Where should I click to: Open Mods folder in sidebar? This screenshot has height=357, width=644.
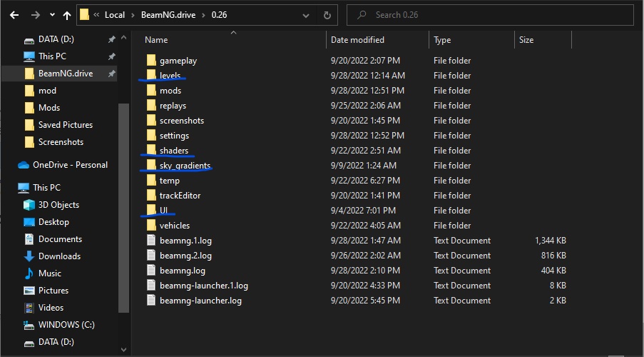pyautogui.click(x=49, y=108)
